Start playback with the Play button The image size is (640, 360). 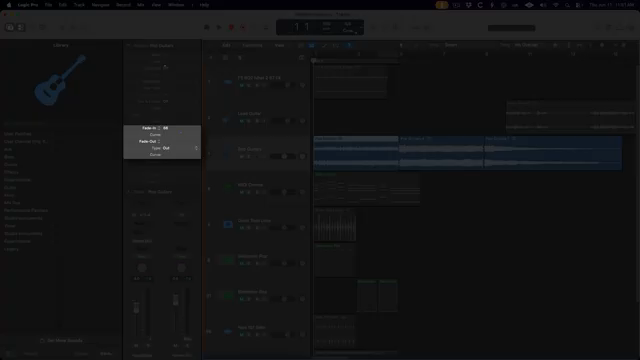[219, 27]
